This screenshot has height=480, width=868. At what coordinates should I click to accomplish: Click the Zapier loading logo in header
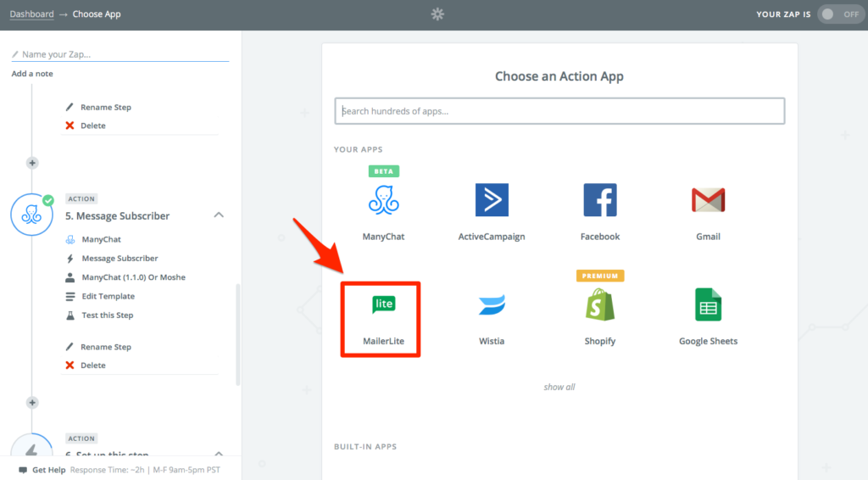(x=437, y=14)
